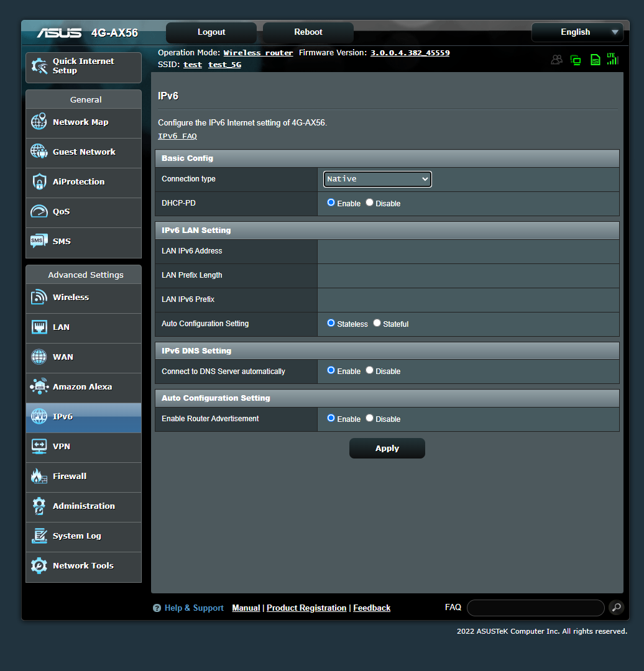Select Stateless auto configuration
Image resolution: width=644 pixels, height=671 pixels.
click(331, 323)
